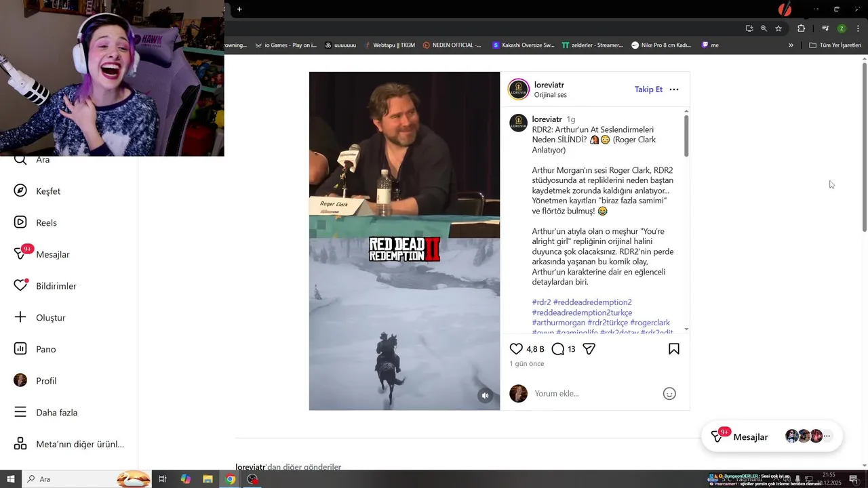Screen dimensions: 868x488
Task: Open loreviatr username in post header
Action: (549, 85)
